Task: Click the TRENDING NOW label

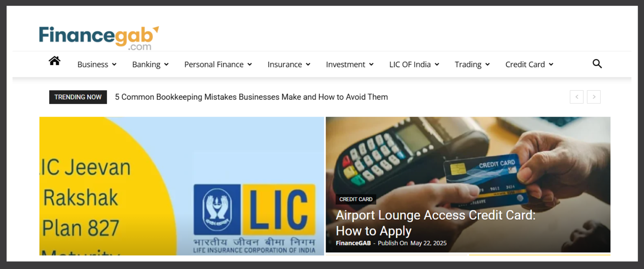Action: (x=78, y=97)
